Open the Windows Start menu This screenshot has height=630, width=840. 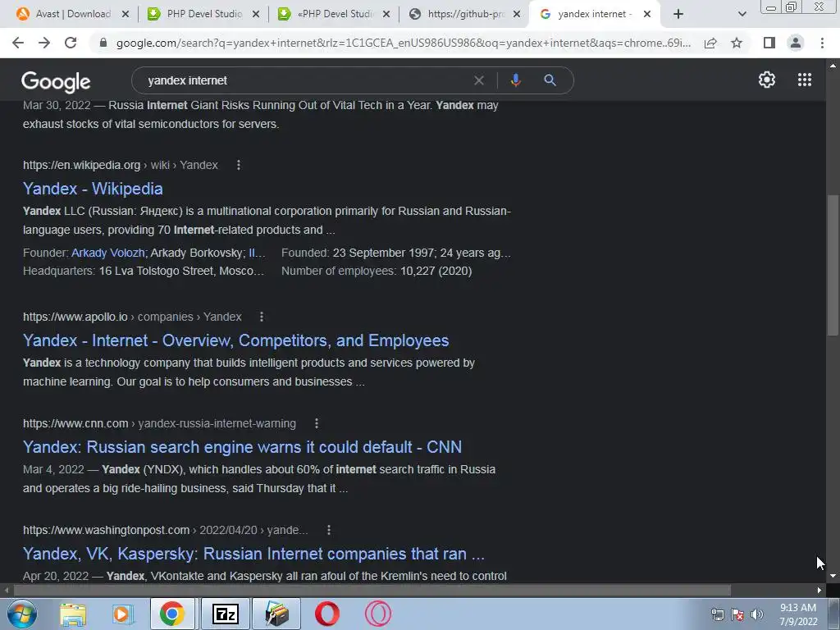[22, 614]
